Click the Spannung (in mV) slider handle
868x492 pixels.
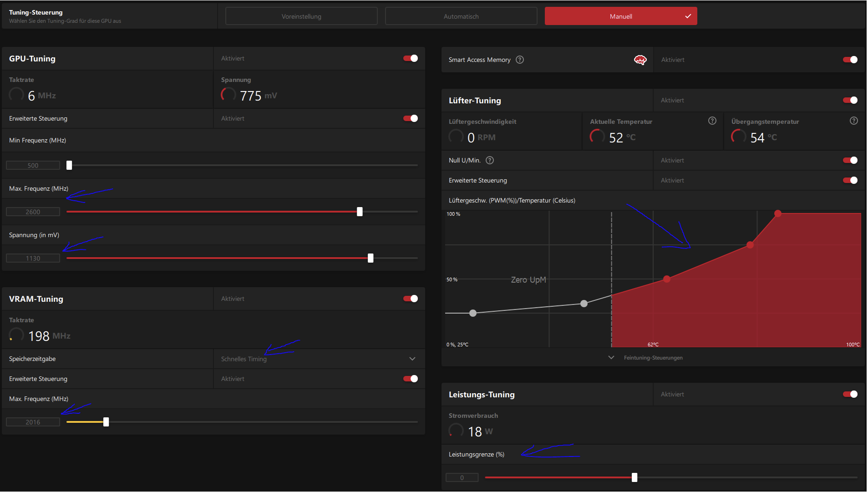pos(371,258)
